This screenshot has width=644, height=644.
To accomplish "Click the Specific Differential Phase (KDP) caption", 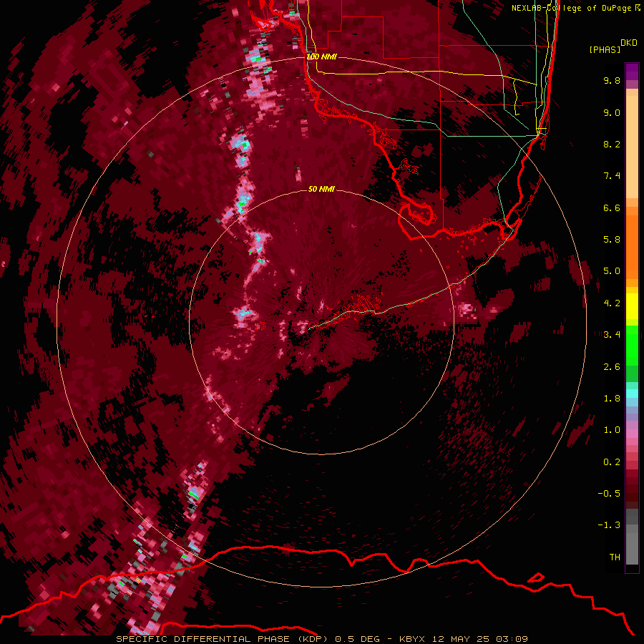I will click(x=222, y=639).
